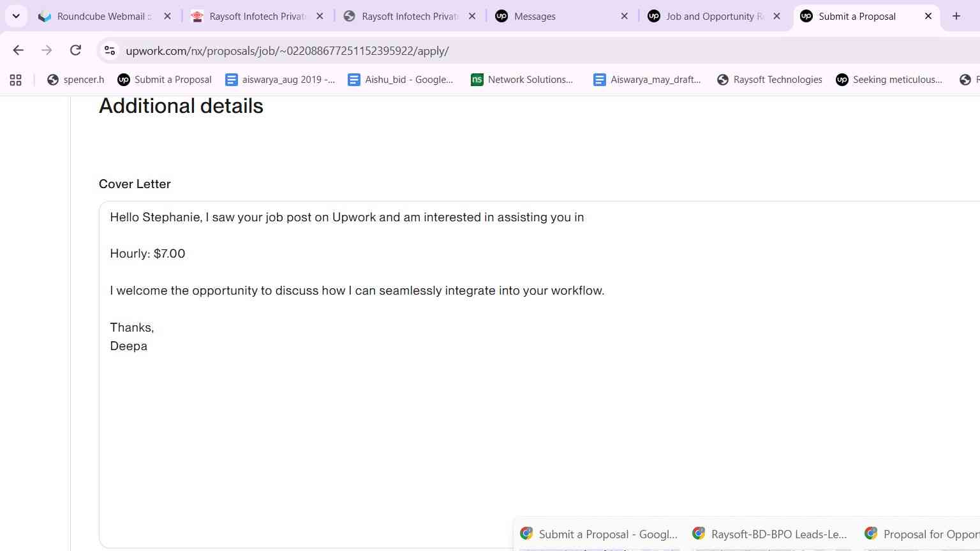
Task: Open the Raysoft-BD-BPO Leads taskbar window
Action: coord(771,534)
